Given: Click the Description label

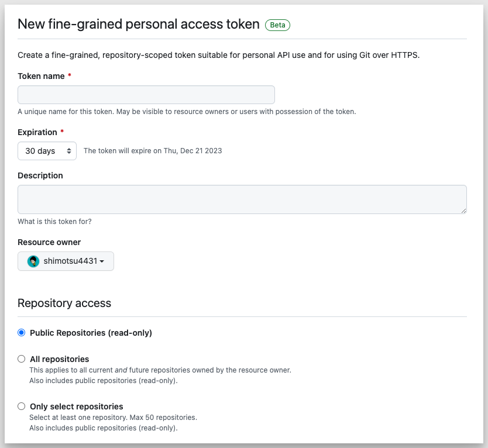Looking at the screenshot, I should pyautogui.click(x=40, y=175).
